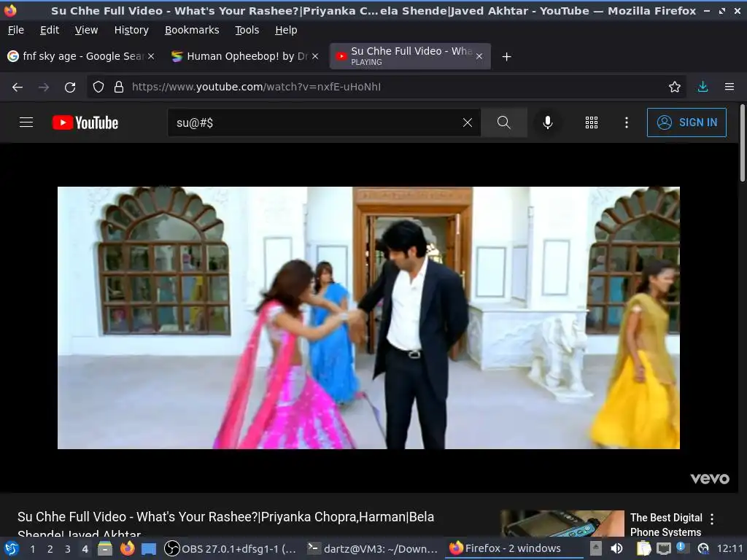The height and width of the screenshot is (560, 747).
Task: Open the Edit menu
Action: 50,30
